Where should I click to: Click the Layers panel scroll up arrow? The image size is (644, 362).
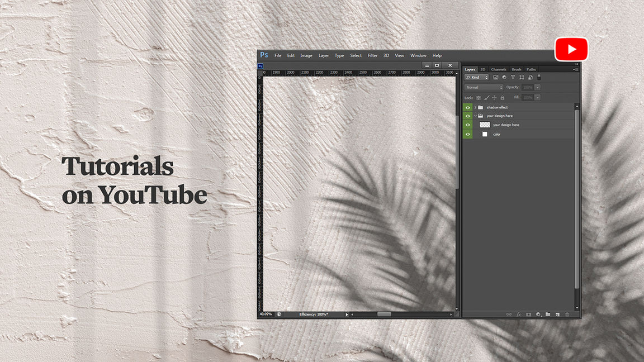(x=577, y=106)
